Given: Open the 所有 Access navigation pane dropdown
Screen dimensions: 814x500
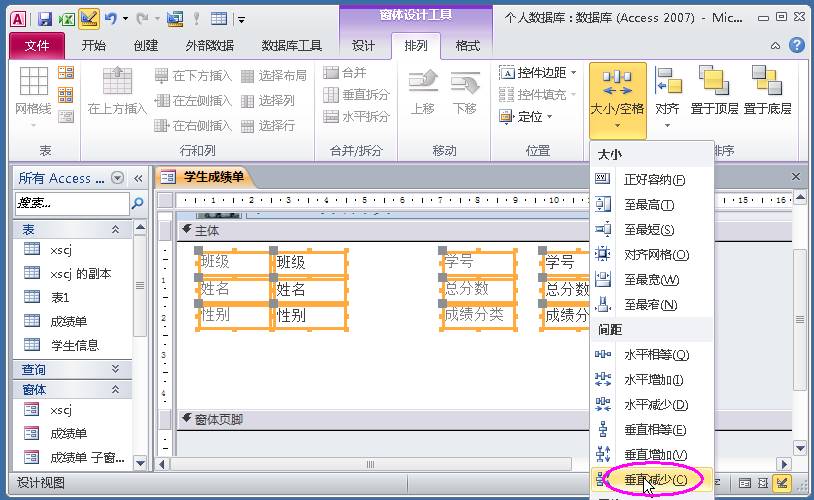Looking at the screenshot, I should pyautogui.click(x=118, y=178).
